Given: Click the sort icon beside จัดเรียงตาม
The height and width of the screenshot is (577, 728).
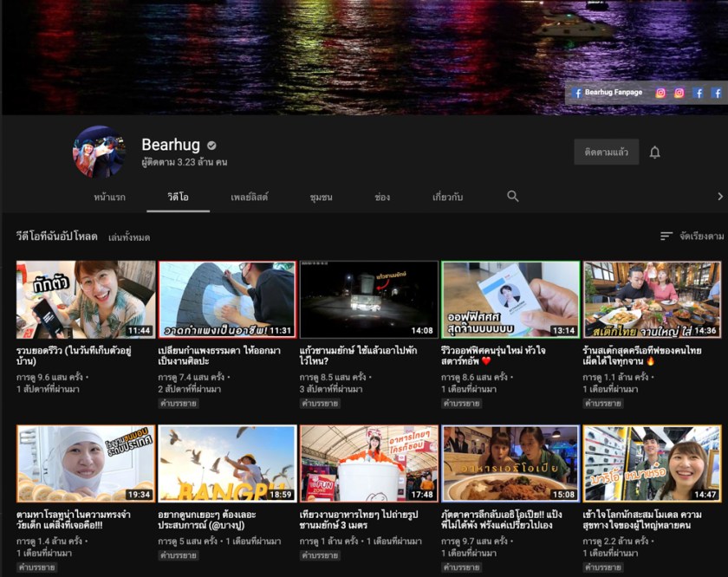Looking at the screenshot, I should [666, 236].
